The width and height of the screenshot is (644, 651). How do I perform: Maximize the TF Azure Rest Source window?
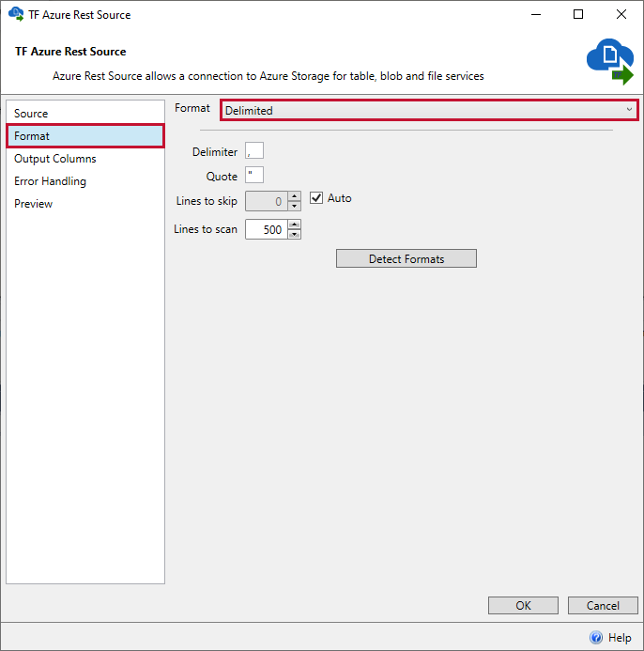pos(578,14)
